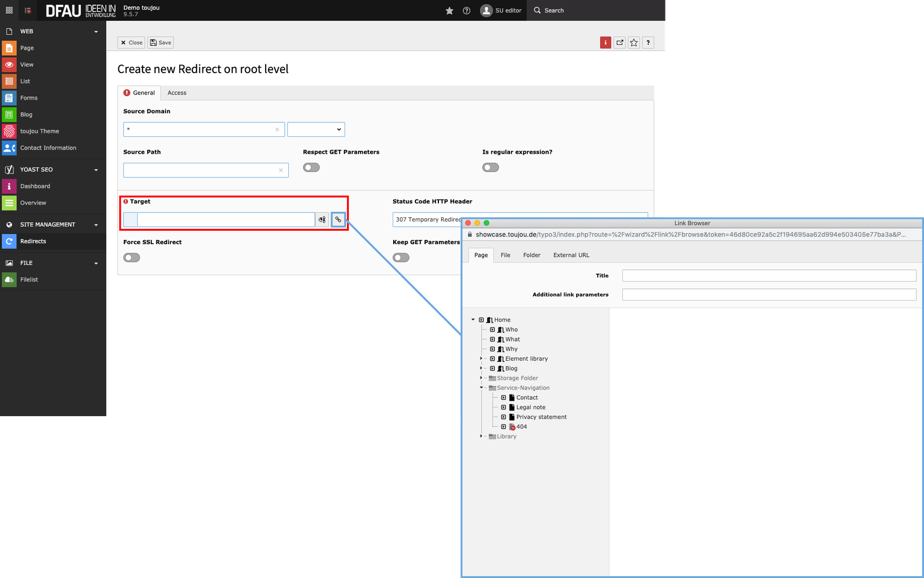Image resolution: width=924 pixels, height=578 pixels.
Task: Click the Close button
Action: pos(131,42)
